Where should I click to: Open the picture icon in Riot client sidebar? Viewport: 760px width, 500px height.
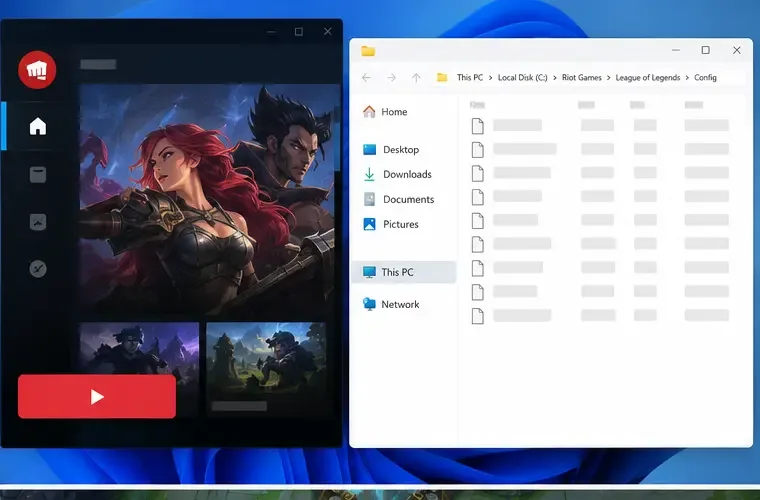pyautogui.click(x=38, y=222)
